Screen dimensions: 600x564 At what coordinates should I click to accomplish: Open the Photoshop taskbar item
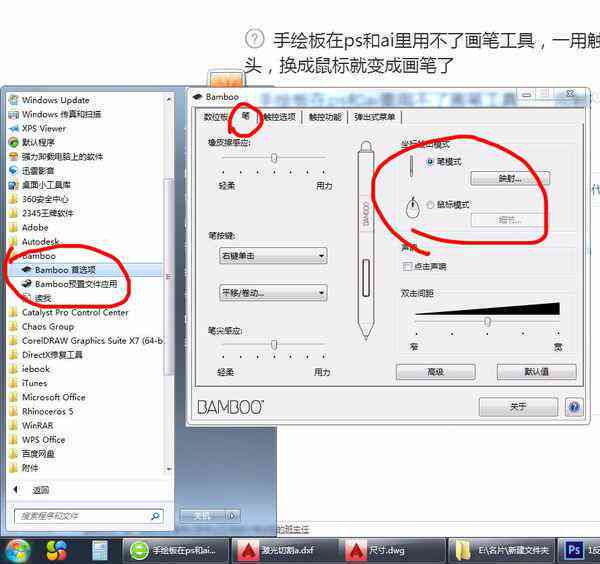[579, 551]
